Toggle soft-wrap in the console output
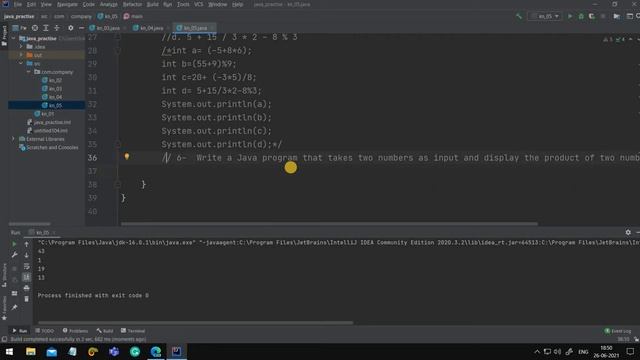640x360 pixels. coord(27,266)
